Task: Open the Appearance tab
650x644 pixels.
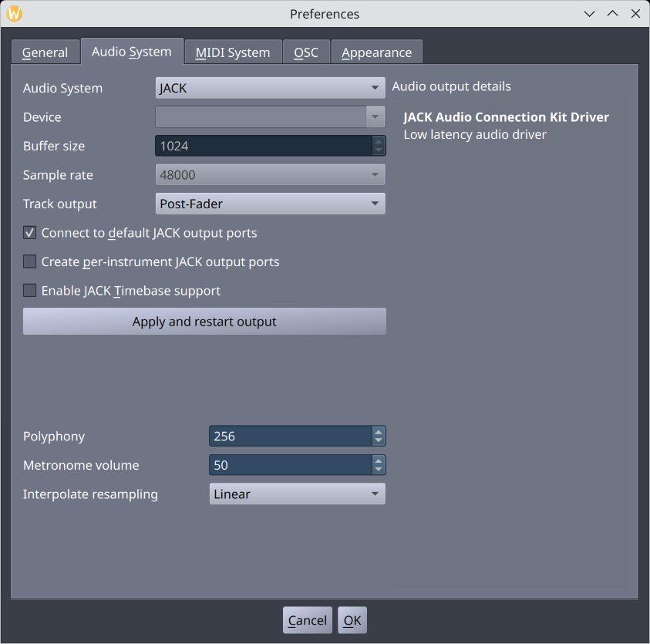Action: [376, 52]
